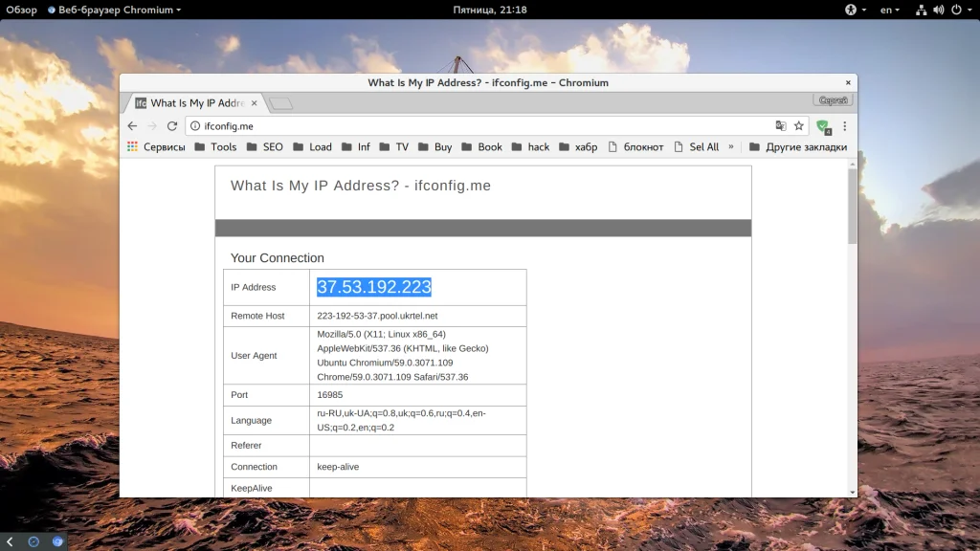Open the Обзор activities overview
The width and height of the screenshot is (980, 551).
point(21,10)
